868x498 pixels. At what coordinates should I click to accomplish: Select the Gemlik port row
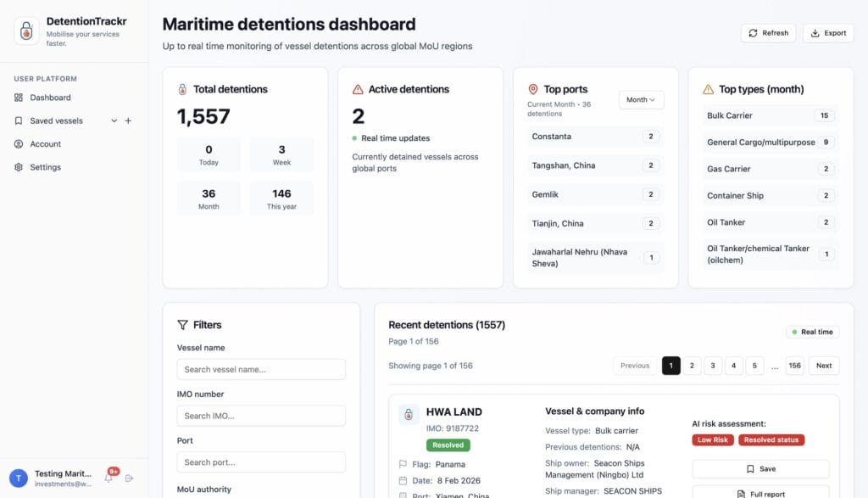click(x=596, y=194)
